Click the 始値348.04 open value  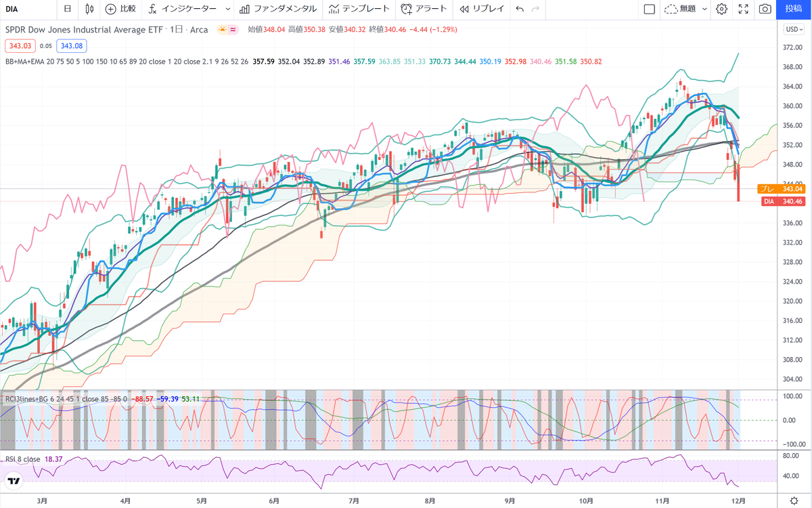(265, 30)
